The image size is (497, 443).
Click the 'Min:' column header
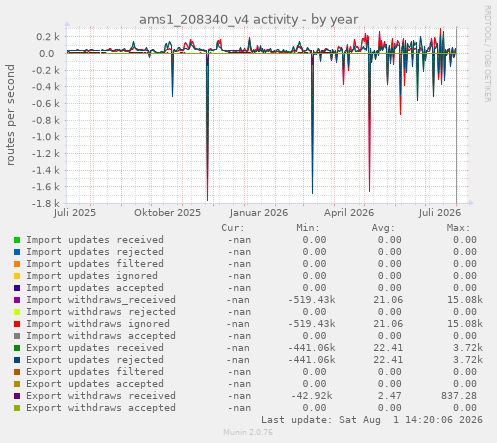[308, 228]
